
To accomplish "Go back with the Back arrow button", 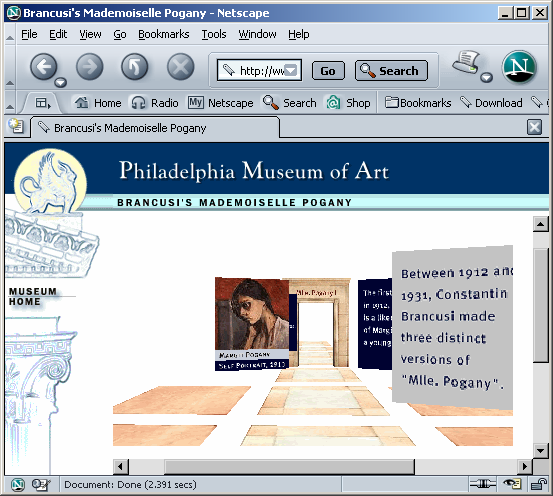I will [x=44, y=67].
